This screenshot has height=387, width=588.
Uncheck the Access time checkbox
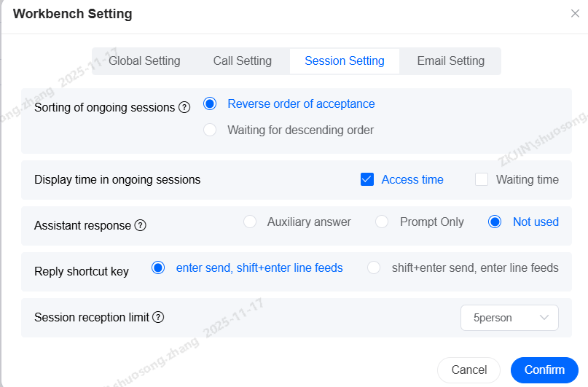pos(367,179)
